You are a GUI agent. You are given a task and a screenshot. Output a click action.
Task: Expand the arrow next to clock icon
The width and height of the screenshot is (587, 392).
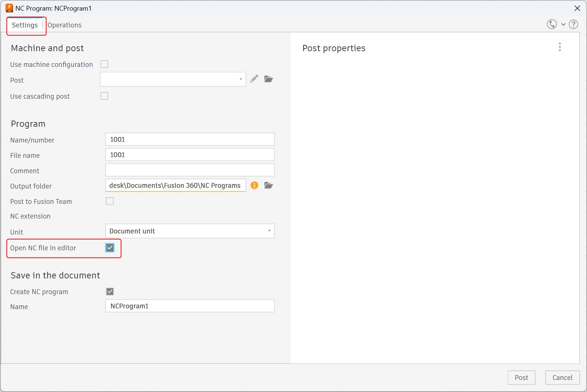point(563,24)
